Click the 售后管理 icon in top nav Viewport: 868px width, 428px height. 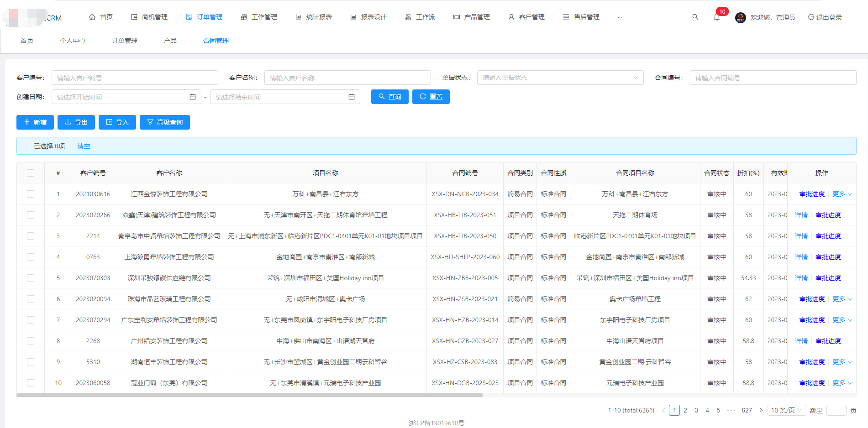tap(566, 17)
